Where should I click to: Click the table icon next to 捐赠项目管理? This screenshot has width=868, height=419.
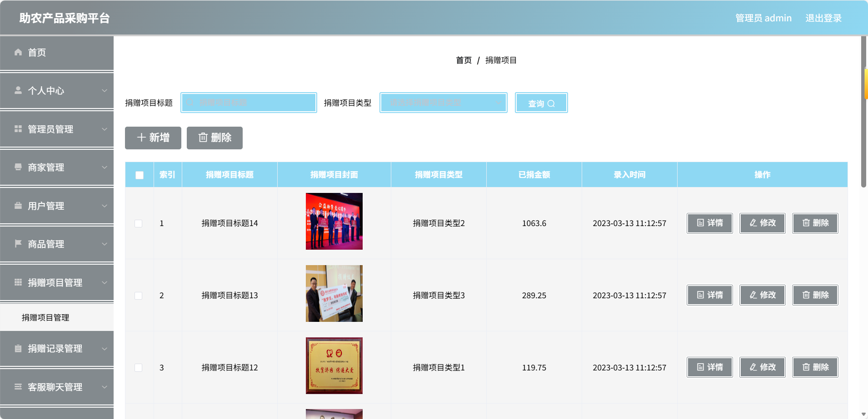coord(18,282)
